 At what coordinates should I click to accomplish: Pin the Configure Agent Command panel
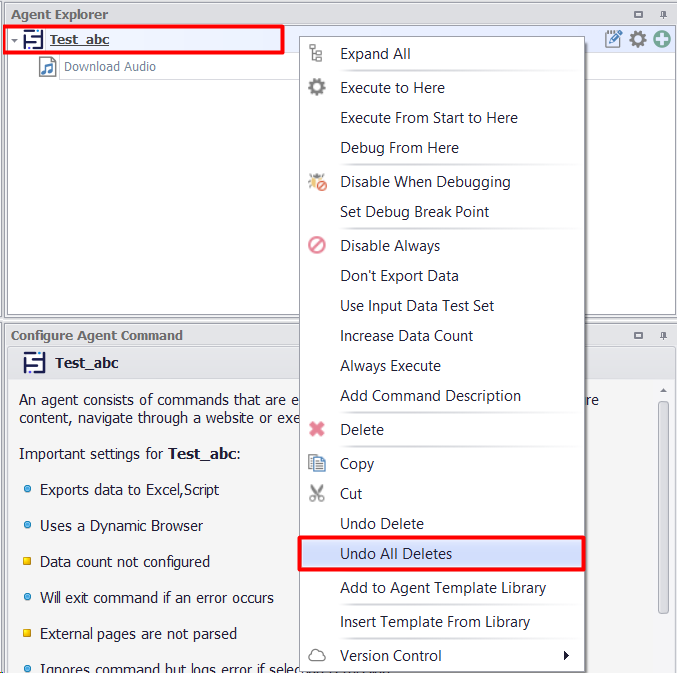click(x=663, y=336)
